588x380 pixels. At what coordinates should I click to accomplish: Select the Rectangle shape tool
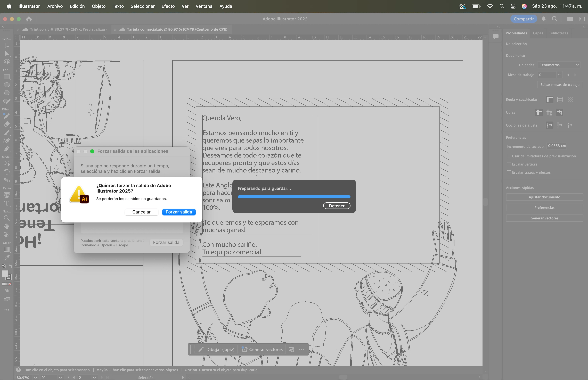pos(7,77)
